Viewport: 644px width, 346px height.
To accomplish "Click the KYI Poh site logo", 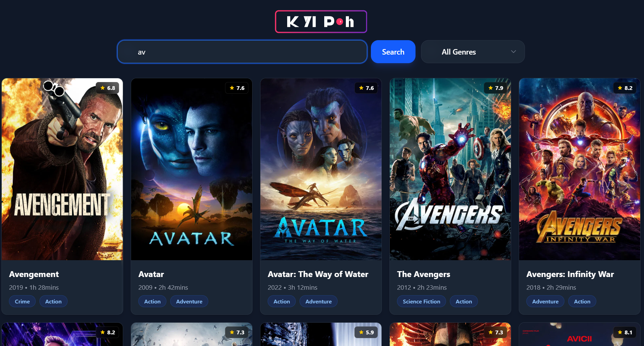I will click(321, 22).
